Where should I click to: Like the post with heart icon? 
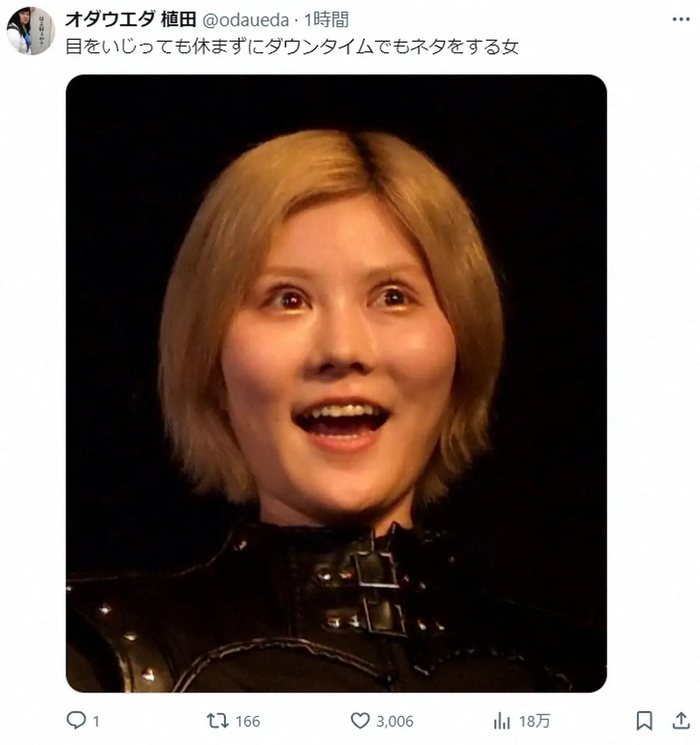click(x=360, y=720)
